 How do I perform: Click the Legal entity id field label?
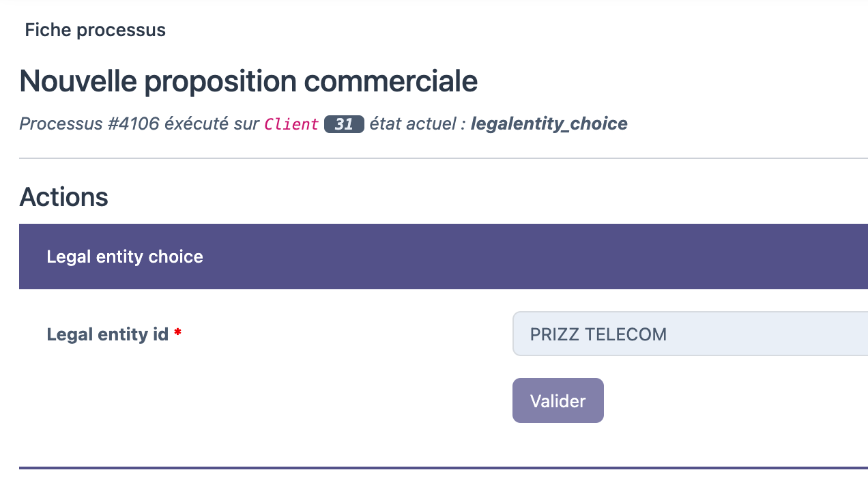tap(107, 334)
